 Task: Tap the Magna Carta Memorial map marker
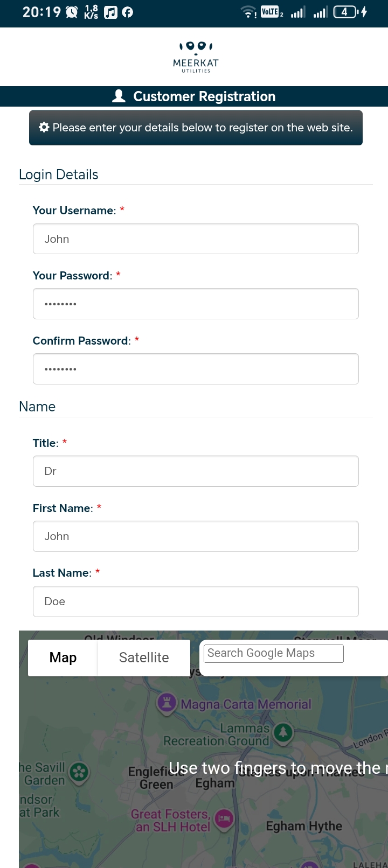coord(167,703)
